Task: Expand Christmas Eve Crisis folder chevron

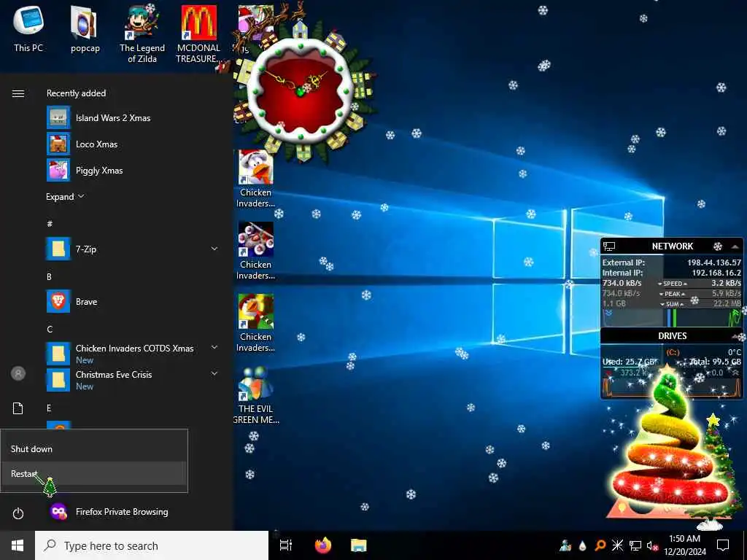Action: (214, 373)
